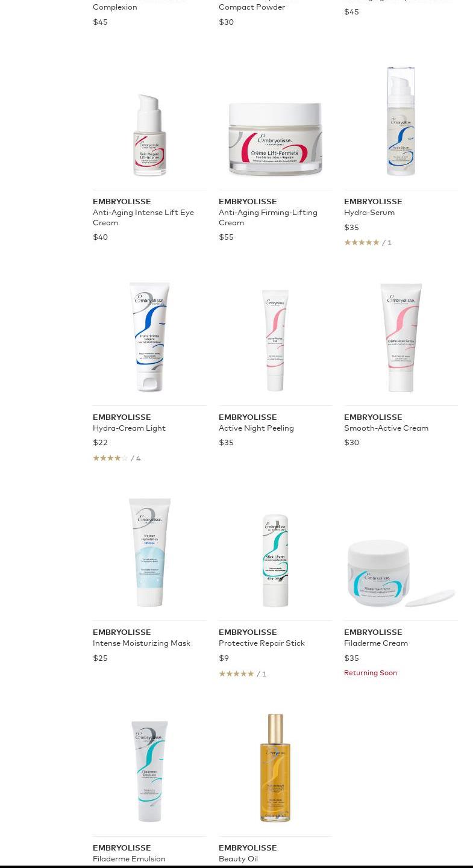
Task: View the Intense Moisturizing Mask image
Action: (x=149, y=552)
